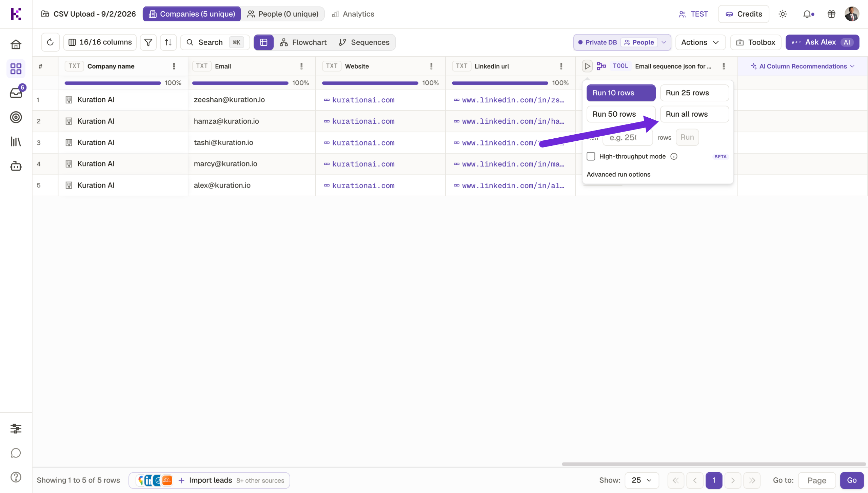Switch to Companies (5 unique) tab
The width and height of the screenshot is (868, 493).
pos(192,14)
